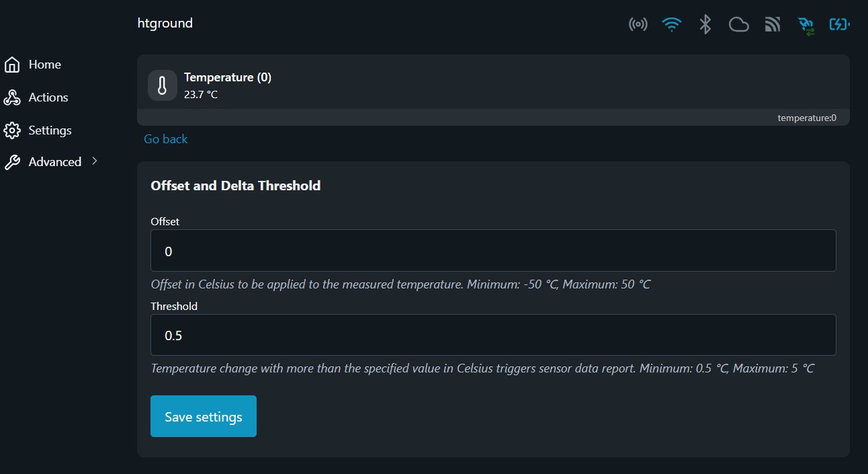The height and width of the screenshot is (474, 868).
Task: Click the Bluetooth status icon
Action: (x=705, y=25)
